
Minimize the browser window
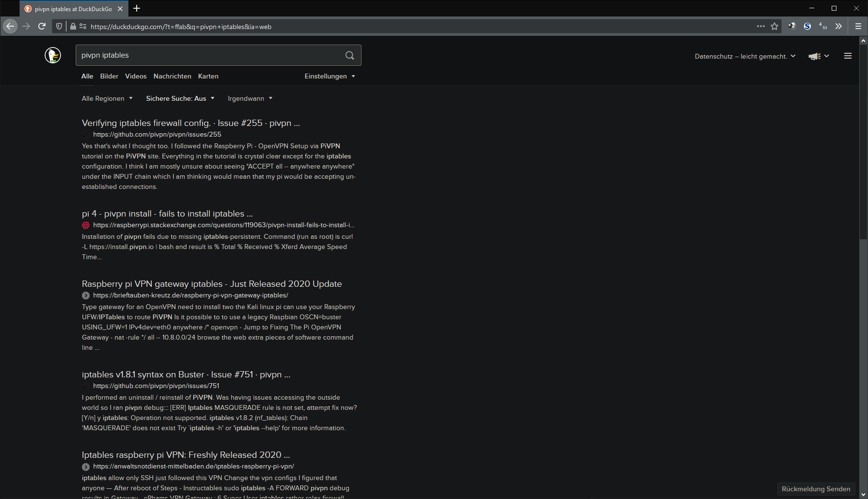coord(812,8)
